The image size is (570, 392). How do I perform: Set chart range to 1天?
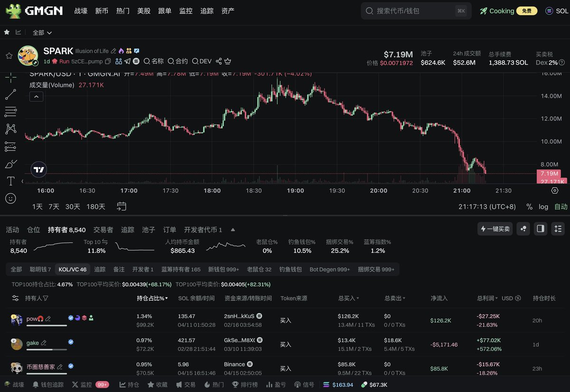[38, 206]
